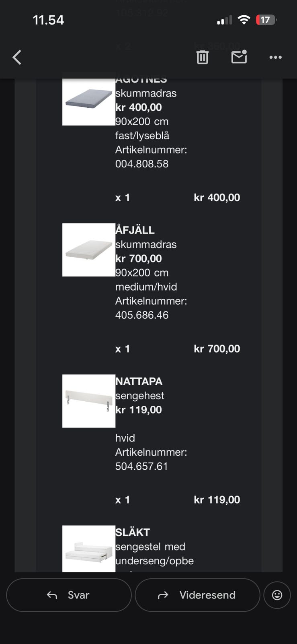Tap the ÅFJÄLL white mattress thumbnail
This screenshot has width=297, height=644.
pos(89,250)
